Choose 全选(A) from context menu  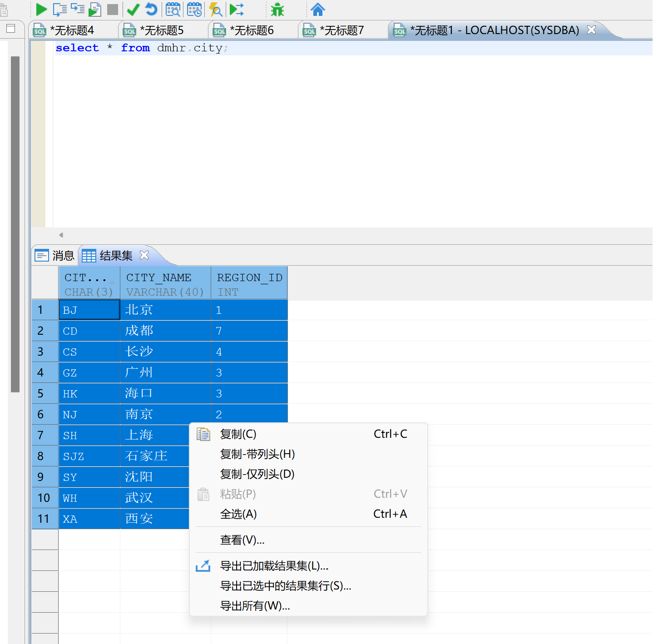pos(308,514)
